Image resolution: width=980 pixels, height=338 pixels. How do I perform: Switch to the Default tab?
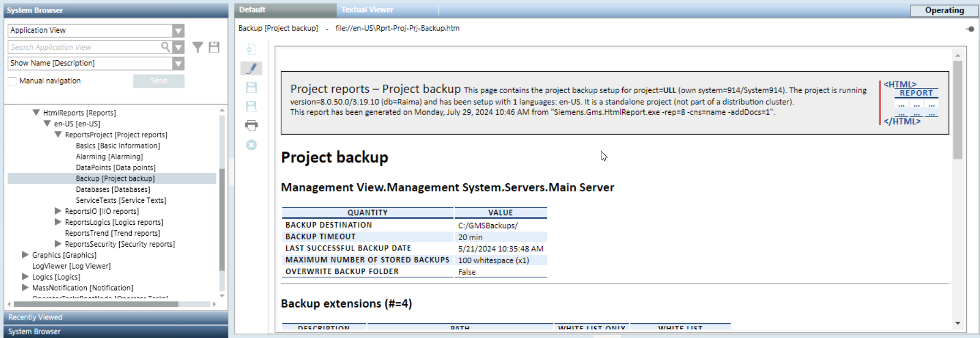252,10
